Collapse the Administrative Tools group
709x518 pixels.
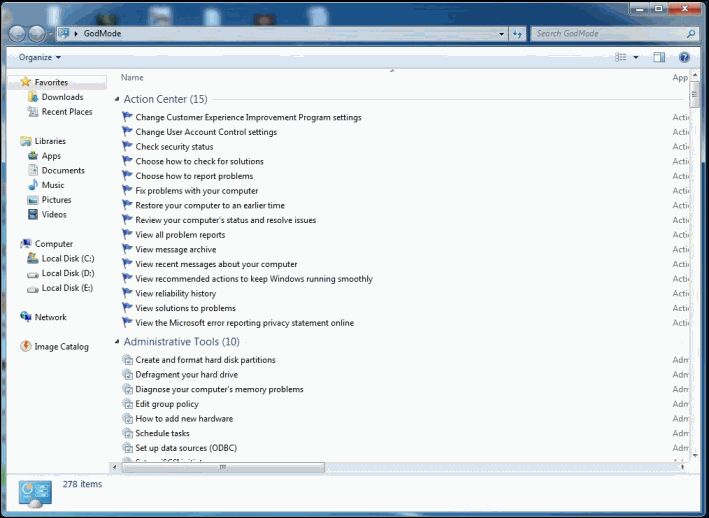(x=117, y=342)
